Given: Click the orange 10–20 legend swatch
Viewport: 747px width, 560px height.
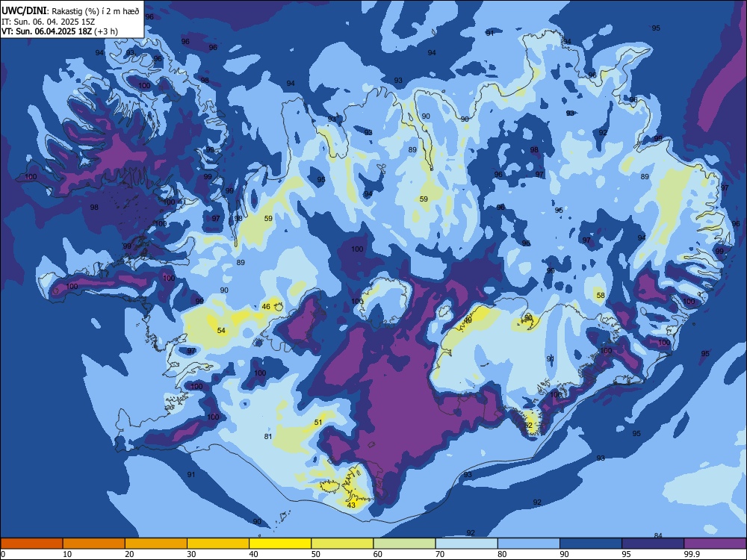Looking at the screenshot, I should (94, 544).
